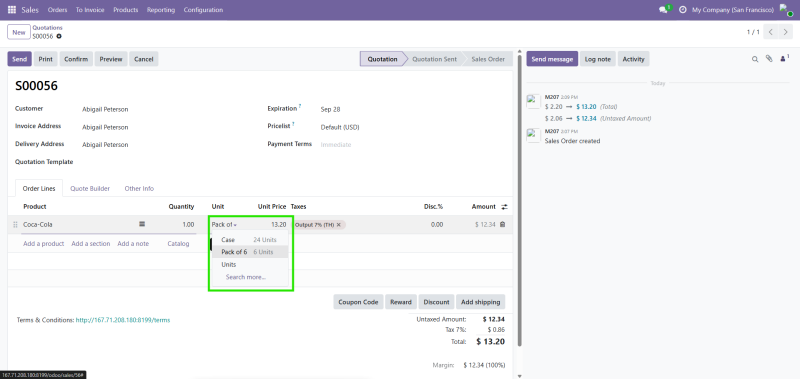Open the user avatar menu
The width and height of the screenshot is (800, 379).
click(x=786, y=10)
